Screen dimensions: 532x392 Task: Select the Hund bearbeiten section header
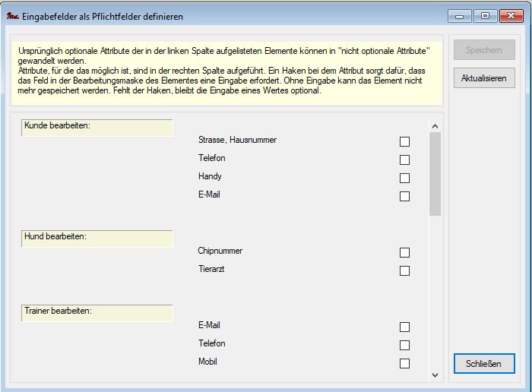(97, 237)
